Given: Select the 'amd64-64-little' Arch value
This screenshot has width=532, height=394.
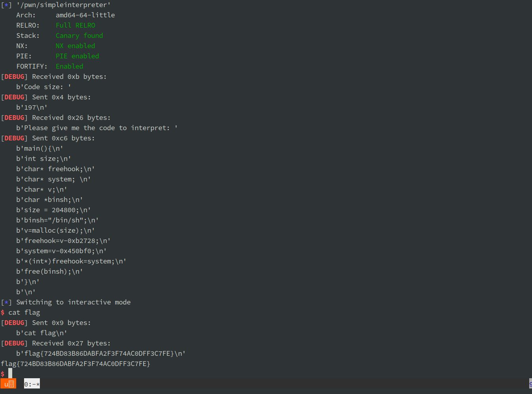Looking at the screenshot, I should tap(85, 15).
